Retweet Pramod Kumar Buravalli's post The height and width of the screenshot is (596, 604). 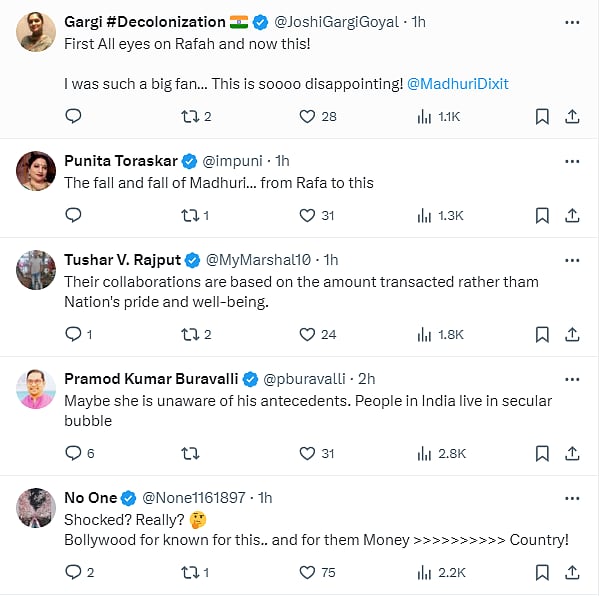point(189,453)
